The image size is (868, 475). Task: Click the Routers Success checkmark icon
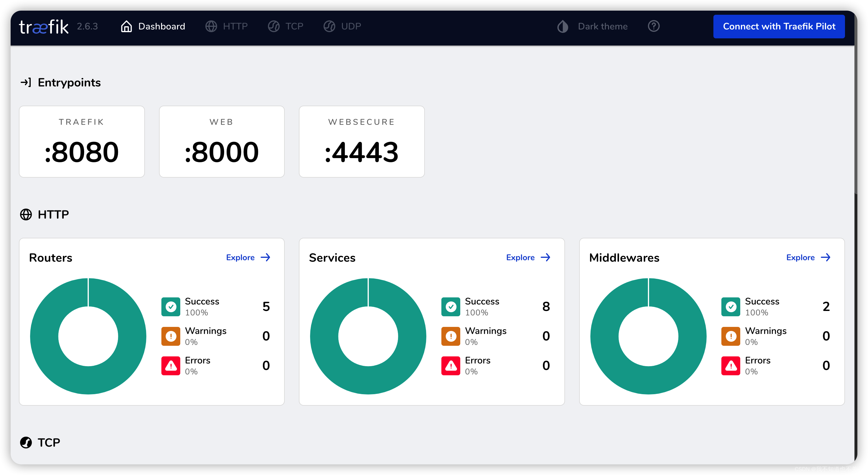(x=171, y=307)
